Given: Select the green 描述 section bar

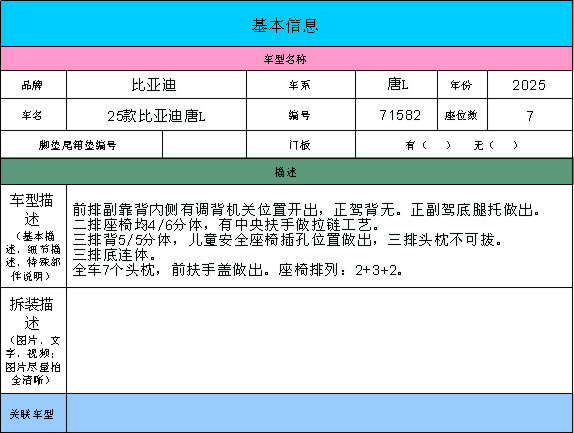Looking at the screenshot, I should click(286, 172).
